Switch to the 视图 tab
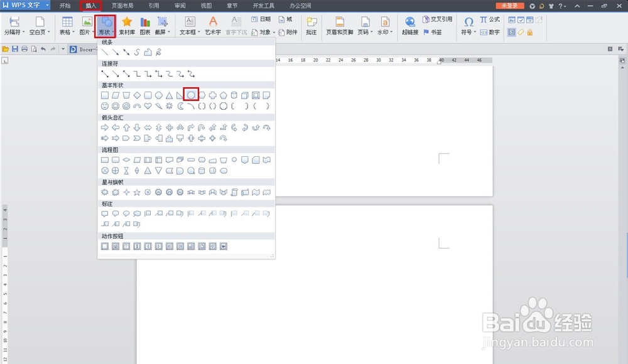 tap(206, 6)
